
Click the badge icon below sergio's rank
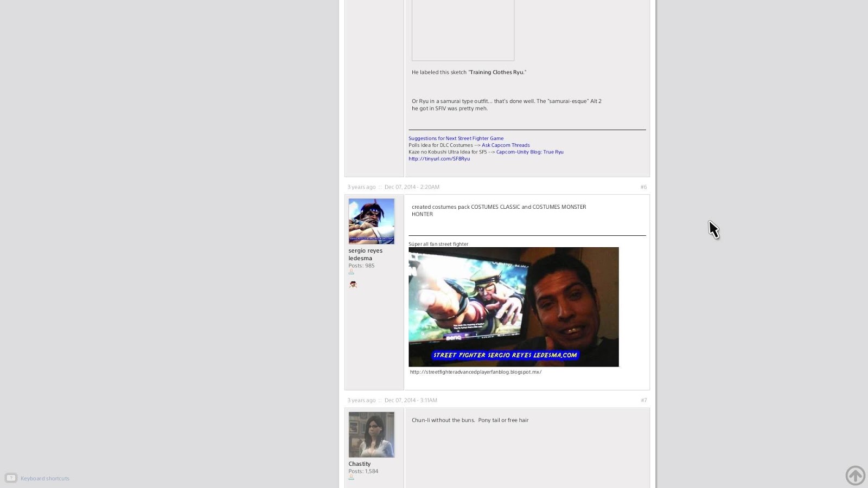click(353, 284)
